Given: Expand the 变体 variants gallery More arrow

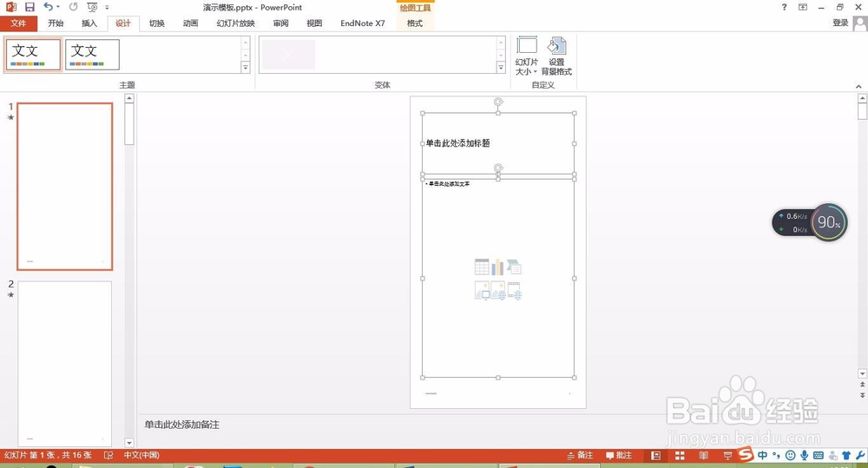Looking at the screenshot, I should tap(501, 68).
